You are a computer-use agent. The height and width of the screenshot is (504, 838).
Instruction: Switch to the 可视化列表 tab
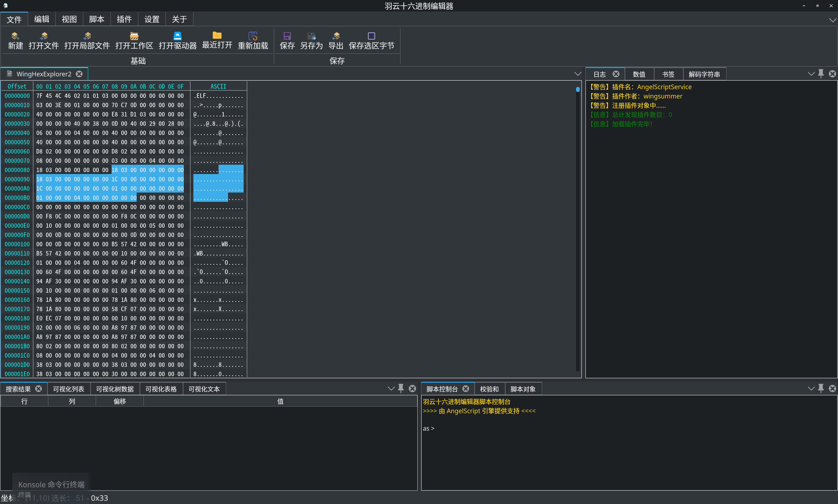69,389
